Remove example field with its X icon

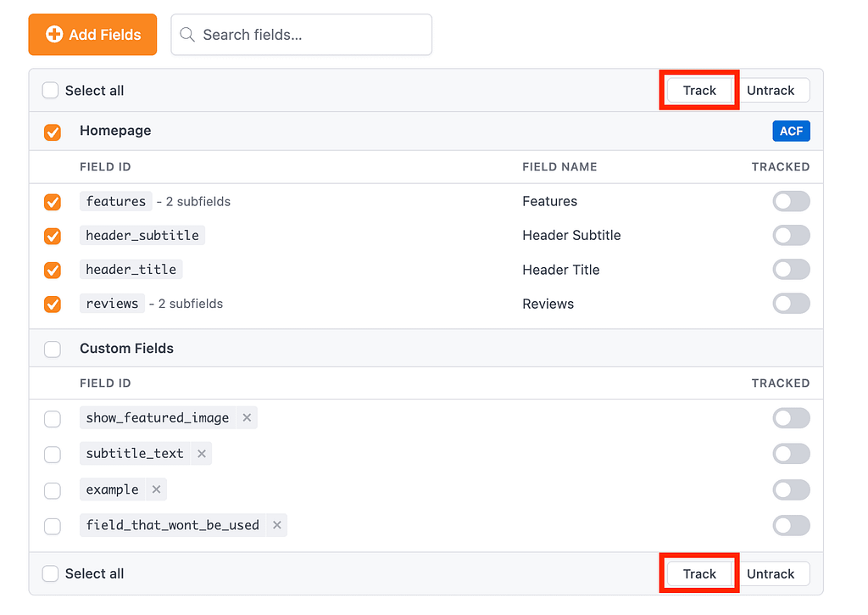click(156, 489)
